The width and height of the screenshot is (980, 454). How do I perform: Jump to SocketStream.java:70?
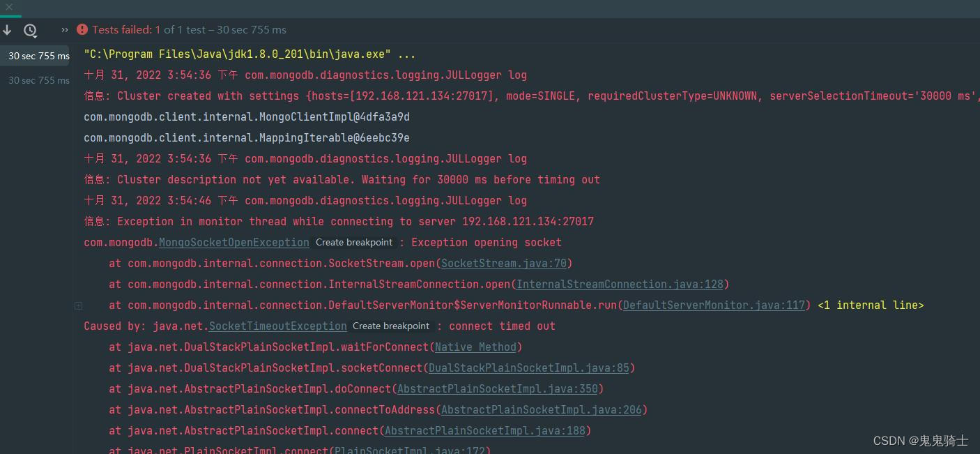point(504,264)
